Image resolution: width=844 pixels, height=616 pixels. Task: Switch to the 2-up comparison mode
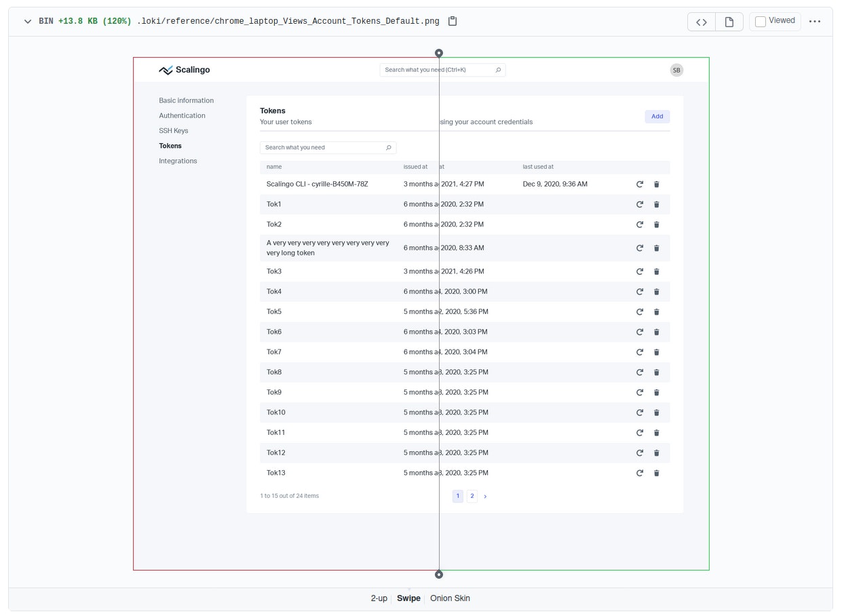[x=379, y=598]
